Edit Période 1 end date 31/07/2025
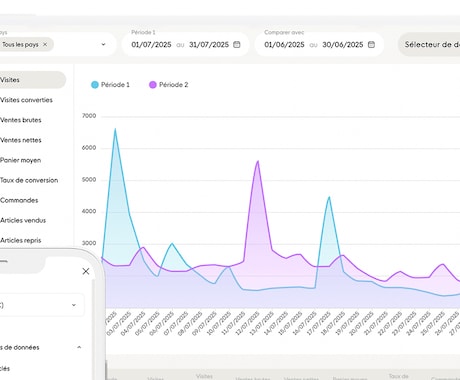The width and height of the screenshot is (460, 380). click(209, 45)
